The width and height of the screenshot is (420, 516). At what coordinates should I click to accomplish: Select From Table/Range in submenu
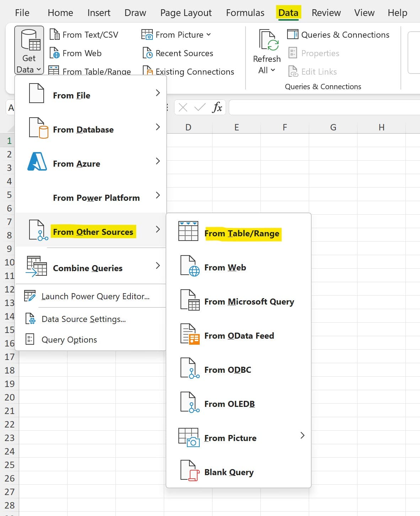point(242,233)
